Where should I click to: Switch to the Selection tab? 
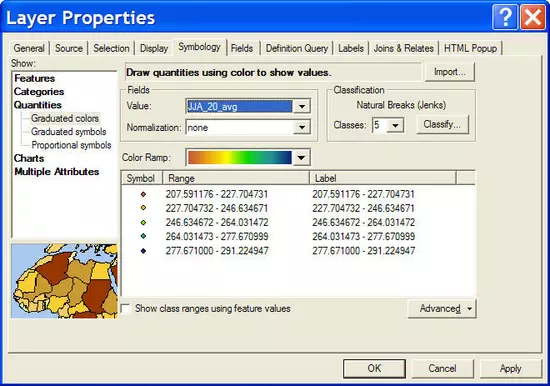(x=111, y=48)
